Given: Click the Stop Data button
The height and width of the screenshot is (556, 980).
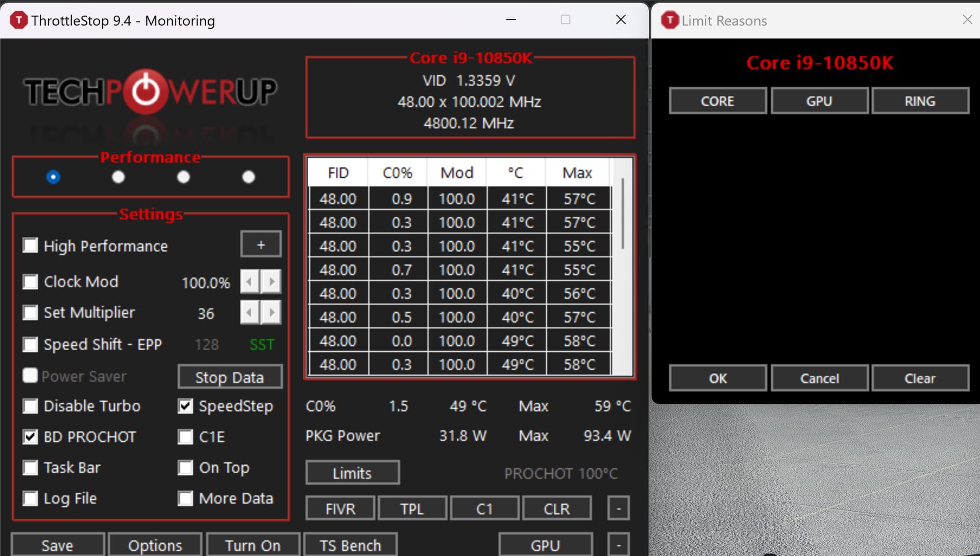Looking at the screenshot, I should coord(230,377).
